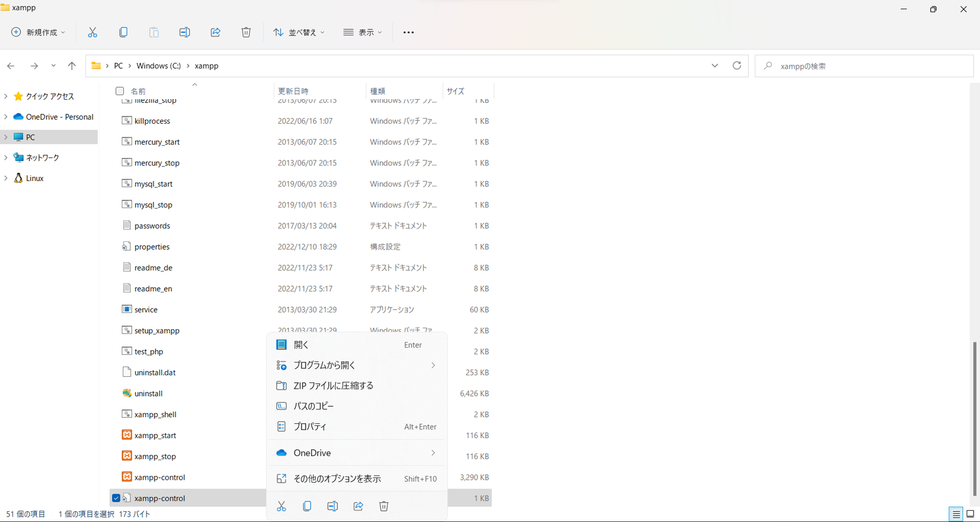
Task: Select the uninstall.dat file
Action: click(155, 373)
